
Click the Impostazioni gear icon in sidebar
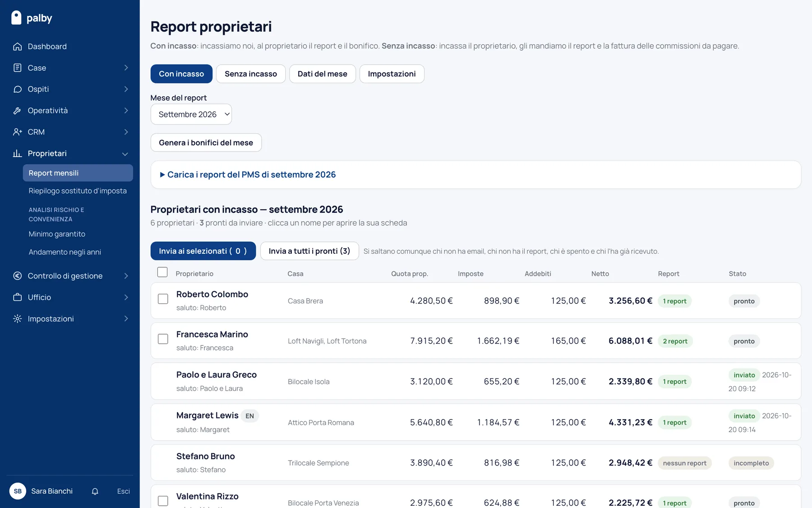[x=18, y=319]
